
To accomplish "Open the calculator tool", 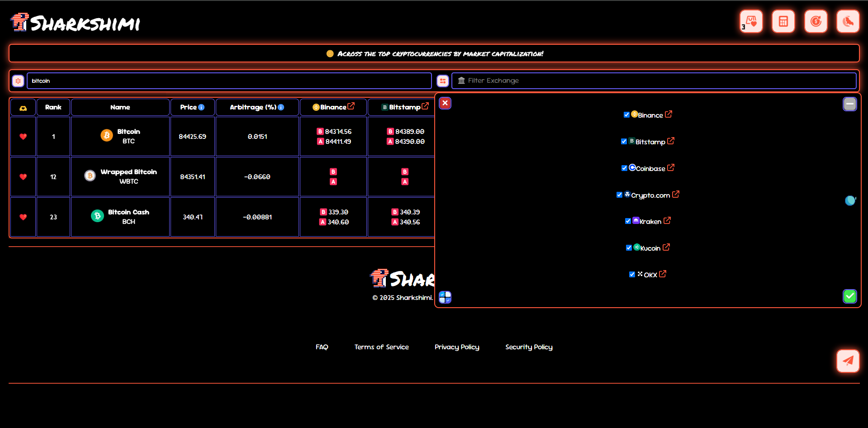I will tap(783, 21).
